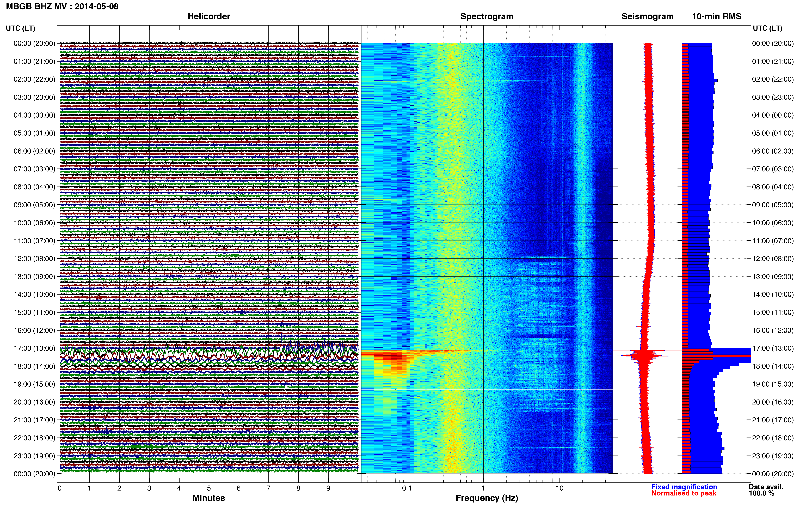Click the left '00:00 (20:00)' label at top
This screenshot has width=812, height=508.
point(34,43)
